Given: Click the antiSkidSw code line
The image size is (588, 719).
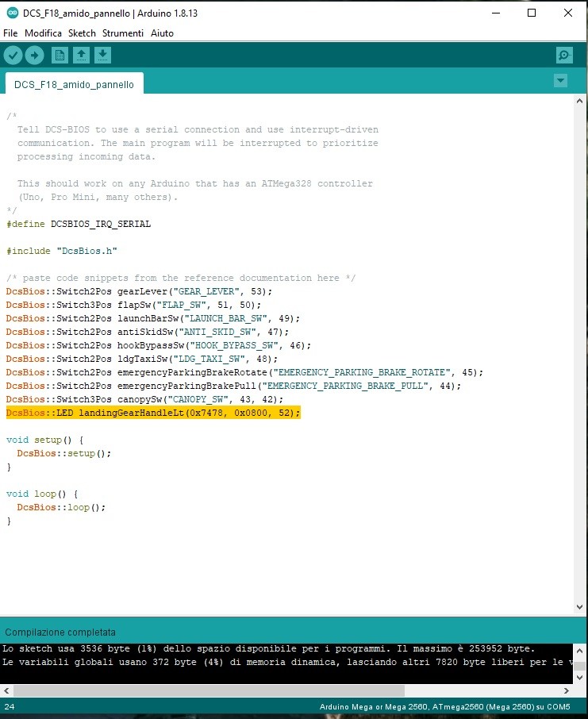Looking at the screenshot, I should point(148,332).
